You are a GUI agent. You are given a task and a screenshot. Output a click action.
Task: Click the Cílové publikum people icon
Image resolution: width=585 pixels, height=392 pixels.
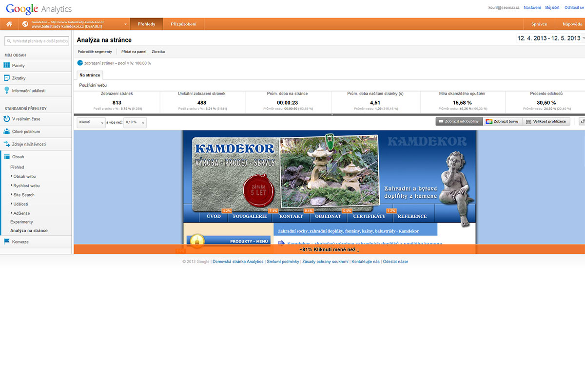click(7, 131)
